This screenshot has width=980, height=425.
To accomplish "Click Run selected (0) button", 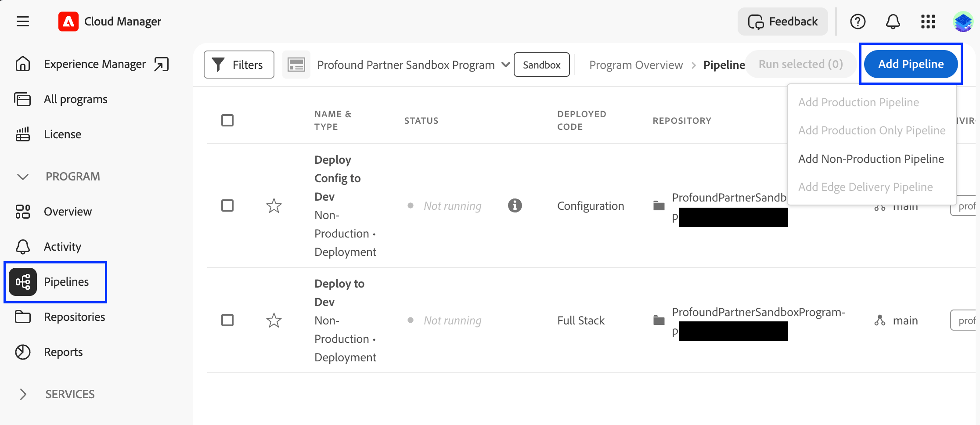I will point(800,64).
